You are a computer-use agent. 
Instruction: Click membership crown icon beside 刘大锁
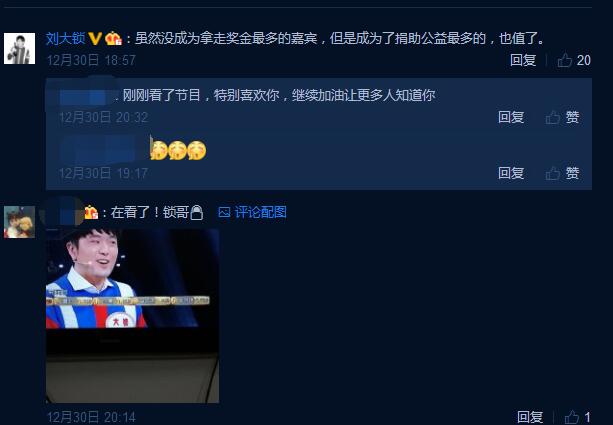pos(114,38)
